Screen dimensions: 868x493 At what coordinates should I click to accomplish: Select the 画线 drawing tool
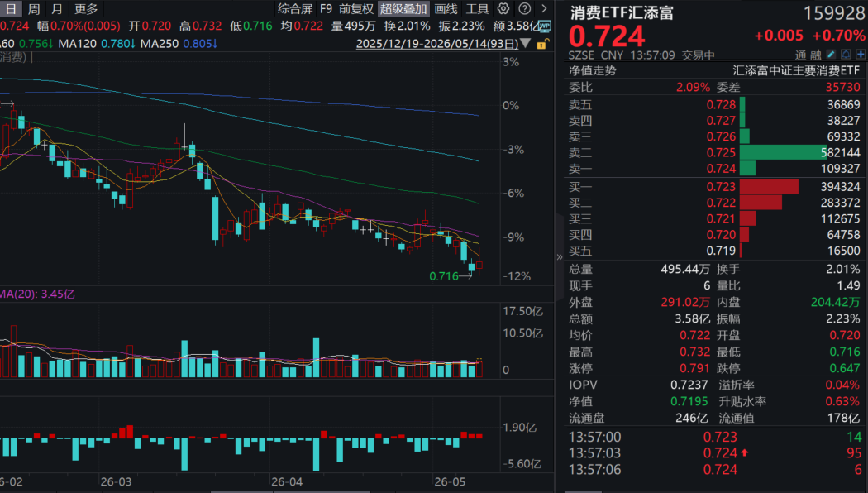pos(446,8)
